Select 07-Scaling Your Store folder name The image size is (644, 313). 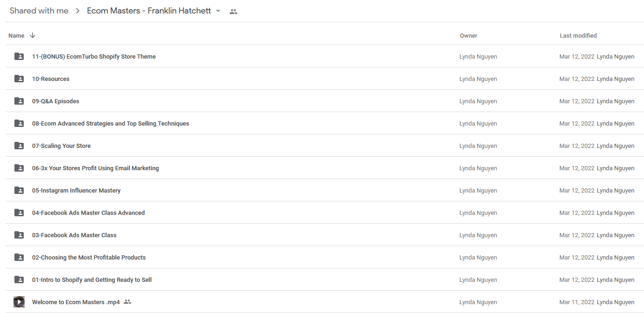(x=61, y=146)
